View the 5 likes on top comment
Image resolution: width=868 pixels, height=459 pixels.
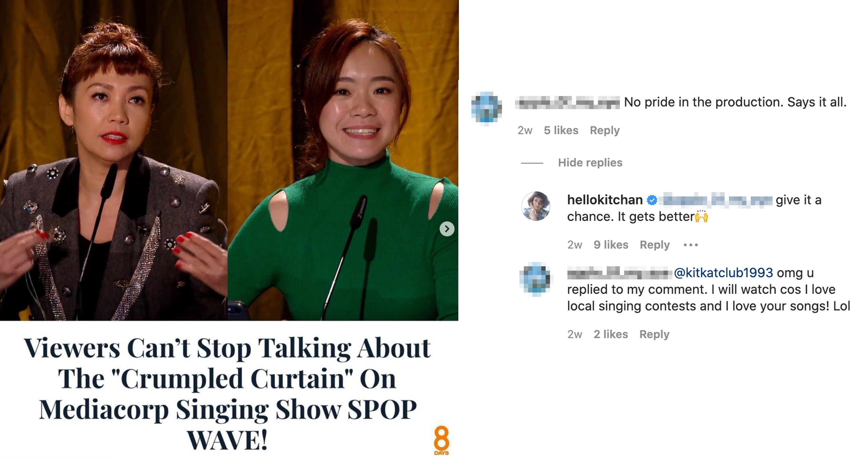(x=561, y=130)
